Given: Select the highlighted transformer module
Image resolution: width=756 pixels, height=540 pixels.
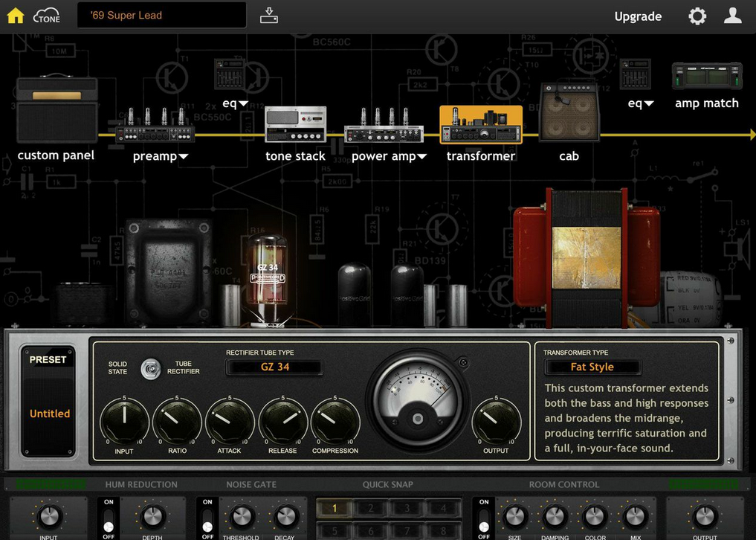Looking at the screenshot, I should pyautogui.click(x=481, y=125).
